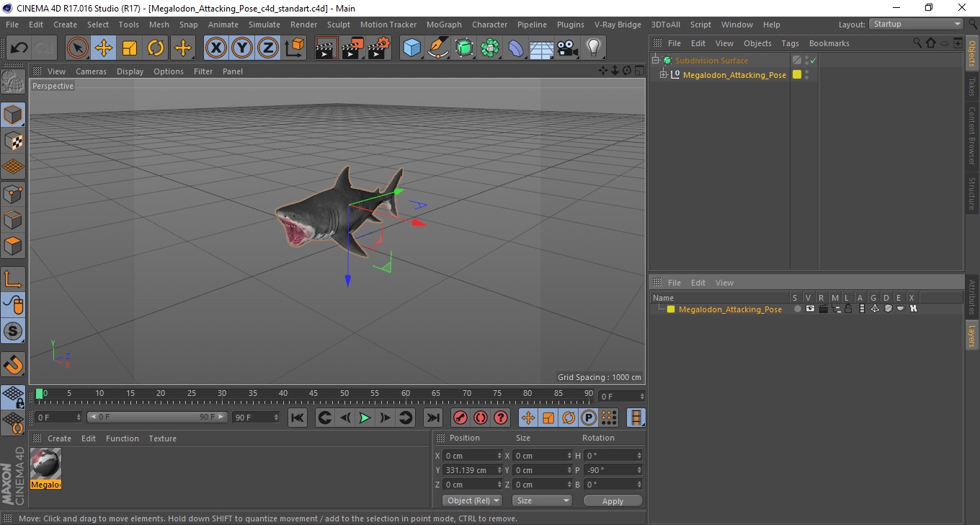Render to Picture Viewer
This screenshot has height=525, width=980.
coord(353,48)
